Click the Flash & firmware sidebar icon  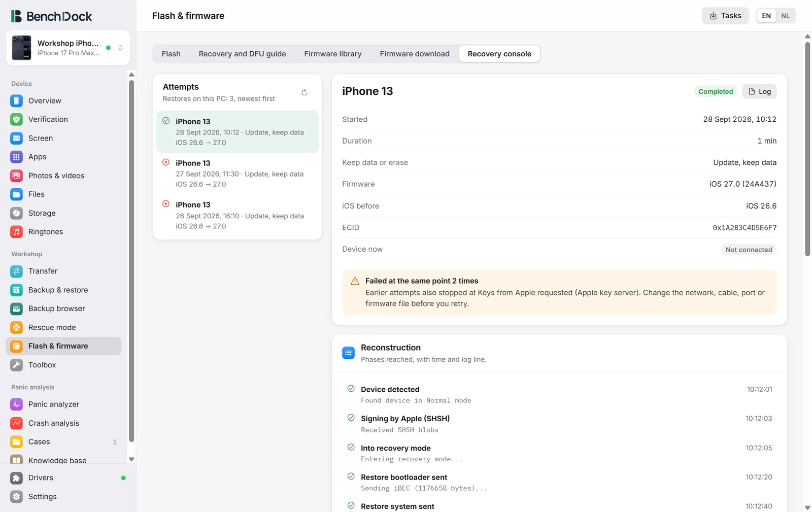(16, 346)
